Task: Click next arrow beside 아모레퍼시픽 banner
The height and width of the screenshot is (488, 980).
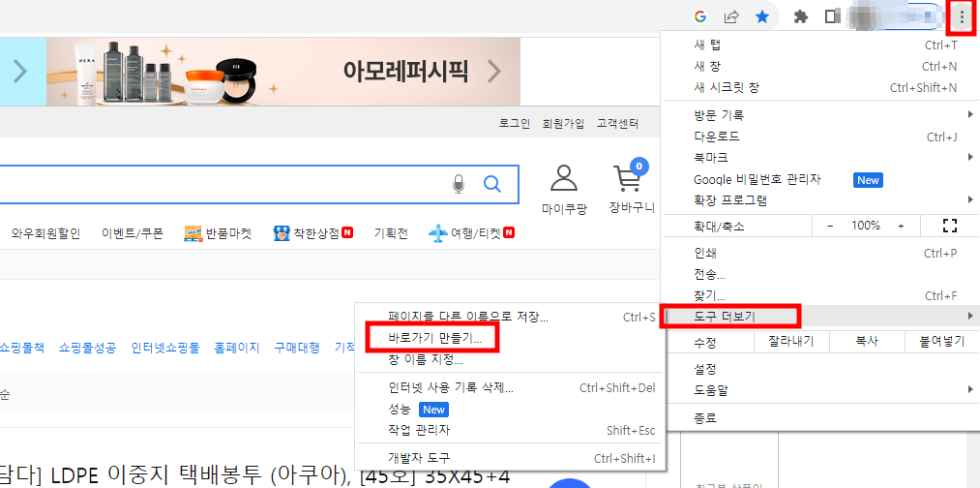Action: pos(494,72)
